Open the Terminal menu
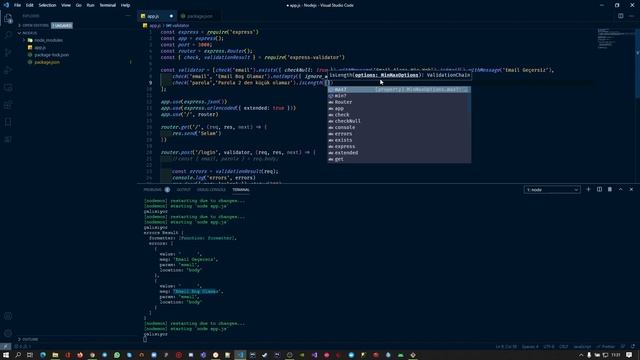 click(x=107, y=5)
